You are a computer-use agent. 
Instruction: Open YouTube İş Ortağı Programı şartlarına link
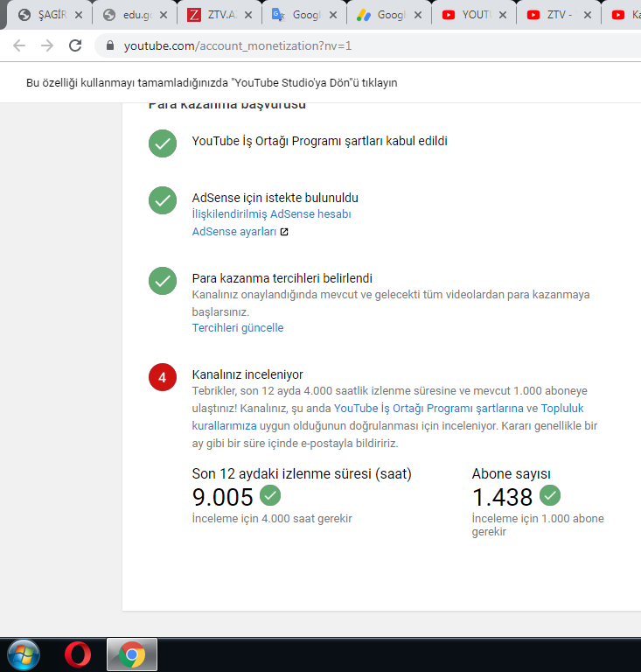pos(428,408)
